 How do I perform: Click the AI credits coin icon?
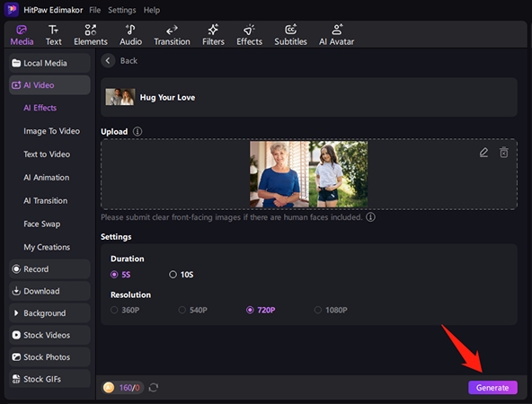[109, 388]
